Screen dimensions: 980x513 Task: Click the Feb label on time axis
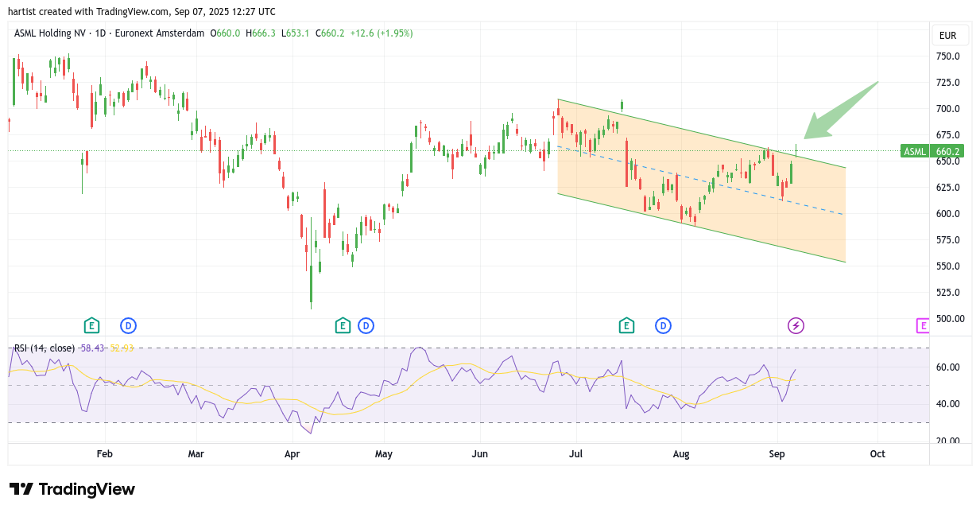point(104,454)
